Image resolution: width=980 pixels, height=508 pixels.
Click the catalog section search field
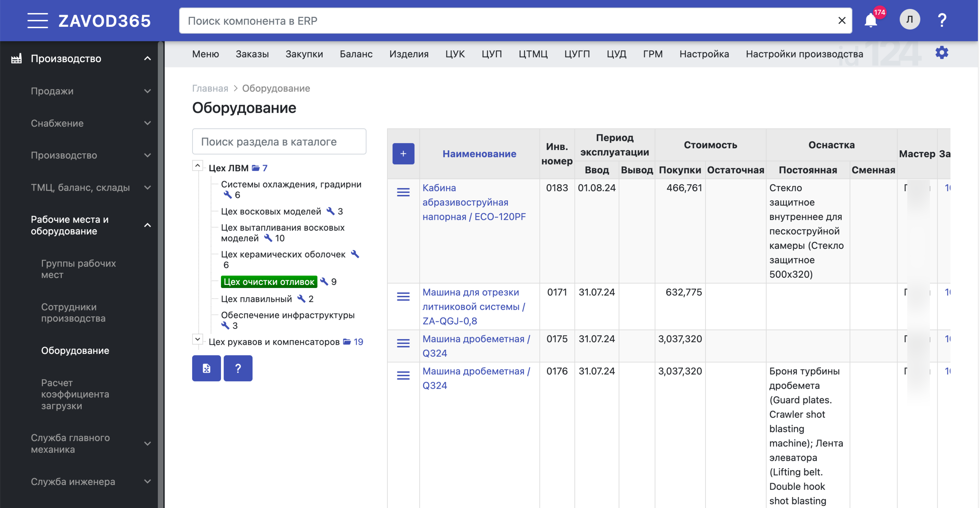pos(279,142)
